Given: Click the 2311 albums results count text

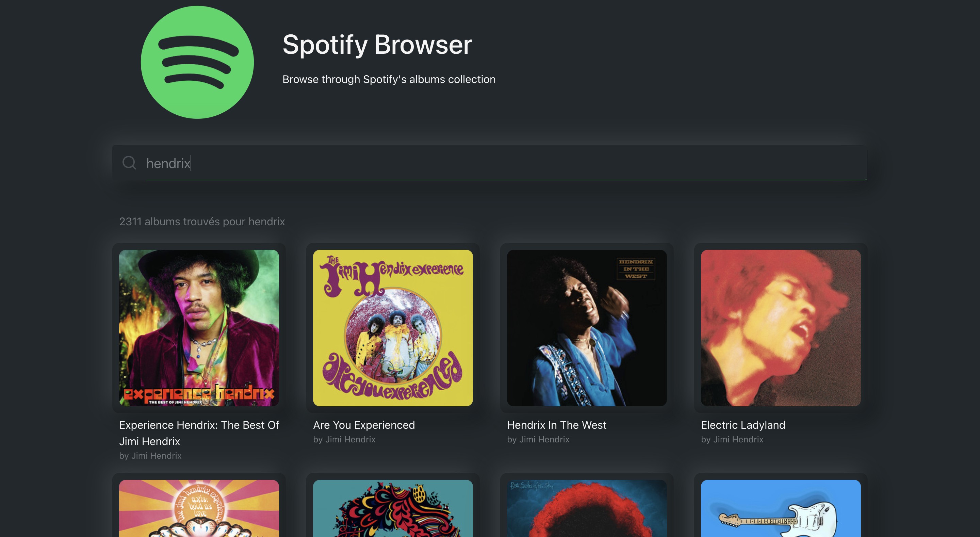Looking at the screenshot, I should [202, 221].
